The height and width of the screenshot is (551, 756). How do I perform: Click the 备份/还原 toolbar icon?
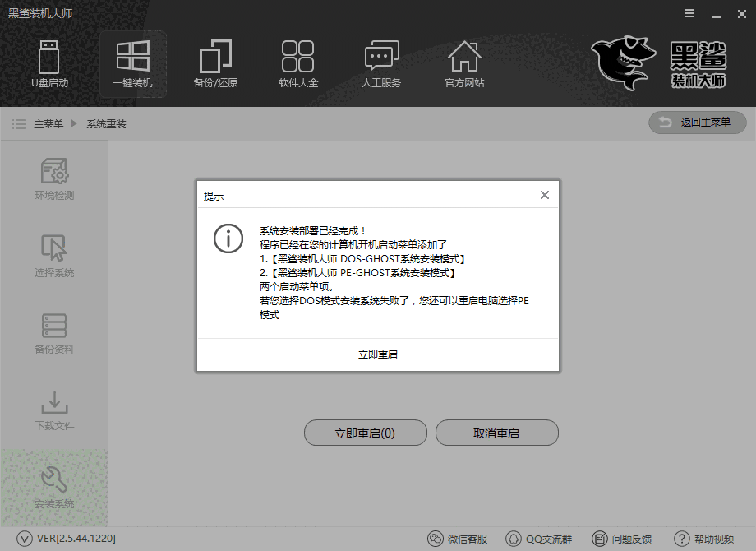pos(215,64)
